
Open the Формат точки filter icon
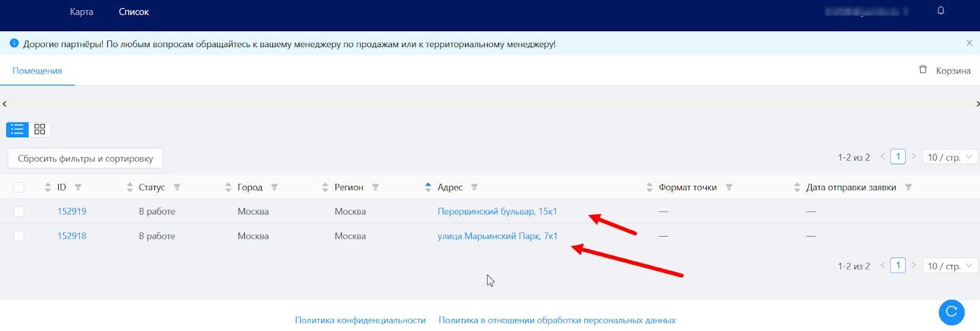[729, 188]
